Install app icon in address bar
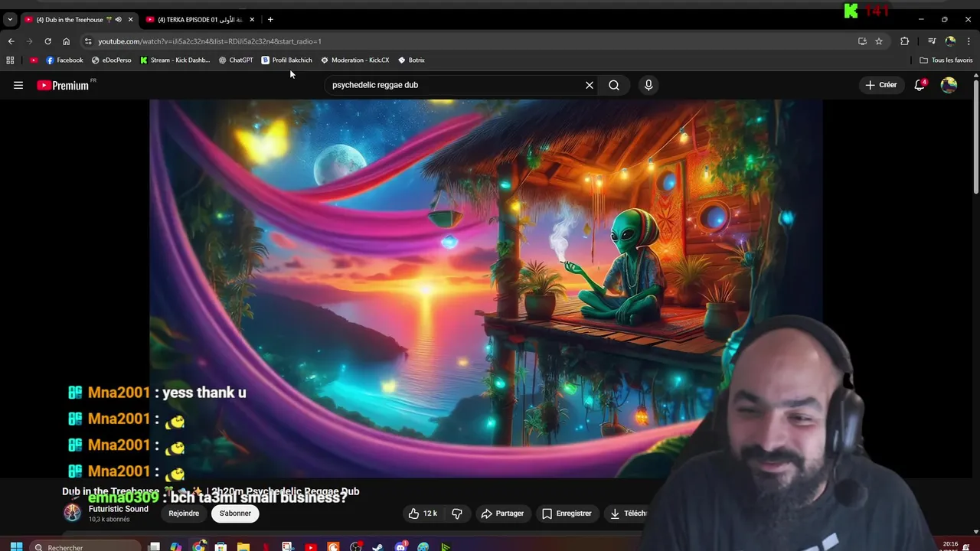The height and width of the screenshot is (551, 980). [x=862, y=41]
